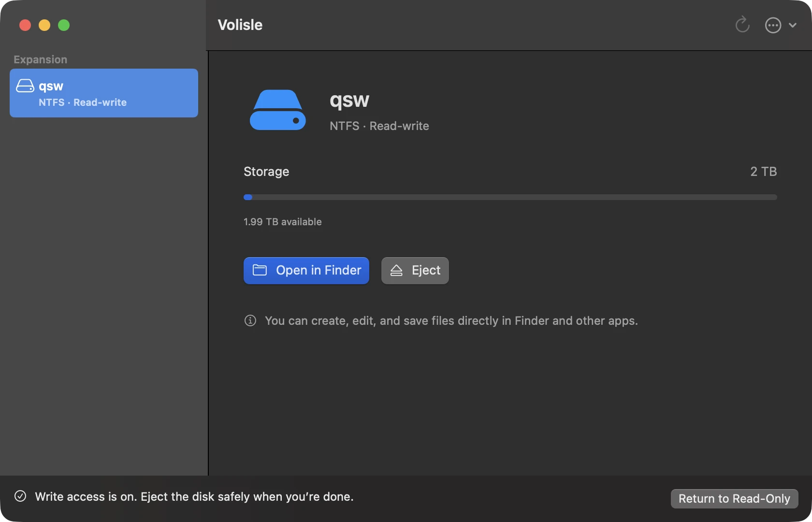Click the green full-screen window button
This screenshot has height=522, width=812.
pos(64,25)
